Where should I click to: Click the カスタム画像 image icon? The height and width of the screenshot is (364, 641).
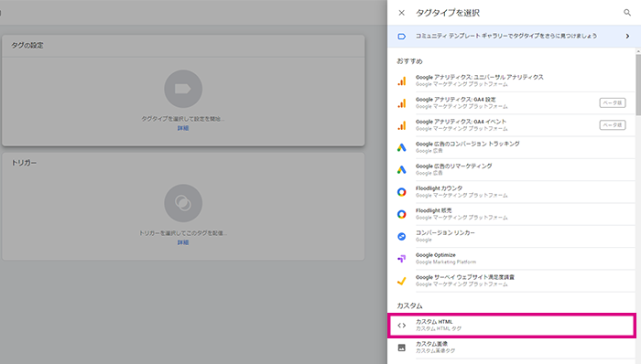(x=401, y=348)
